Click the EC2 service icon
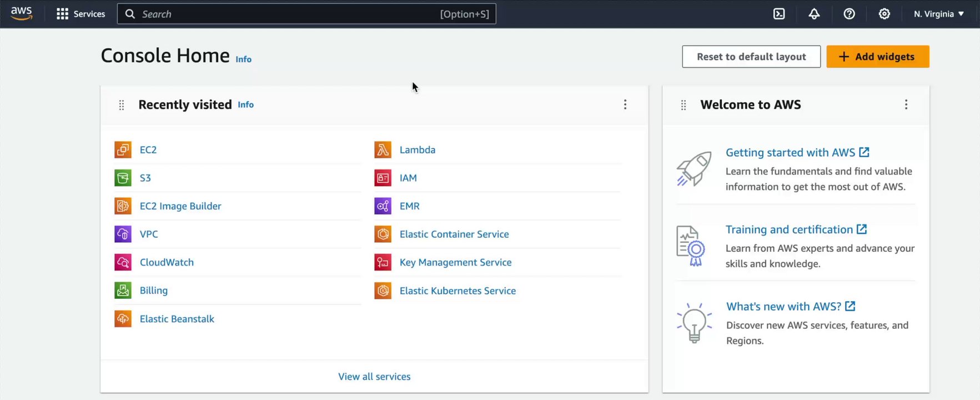Image resolution: width=980 pixels, height=400 pixels. (x=123, y=149)
